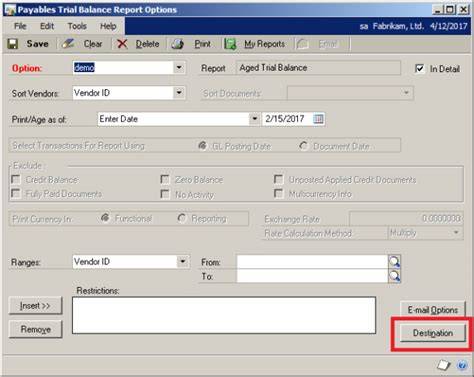Click the red X Delete icon
474x377 pixels.
(122, 44)
